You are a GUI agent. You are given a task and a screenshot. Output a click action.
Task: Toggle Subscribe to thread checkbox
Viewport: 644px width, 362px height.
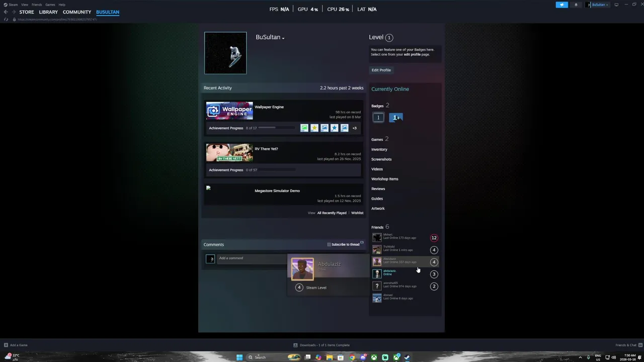[329, 244]
